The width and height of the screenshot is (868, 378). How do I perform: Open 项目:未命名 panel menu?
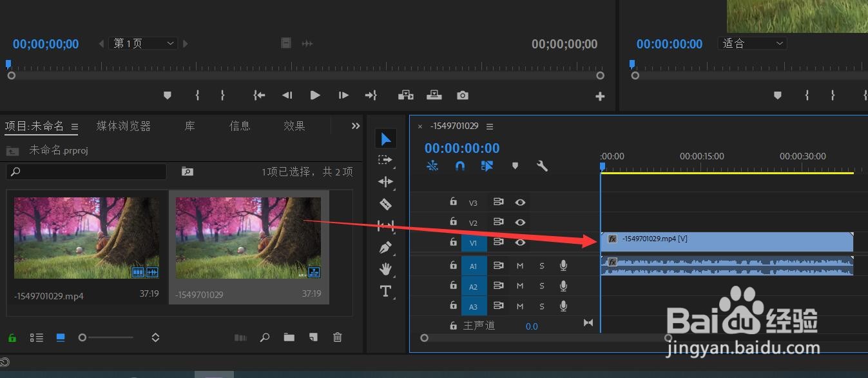point(74,126)
